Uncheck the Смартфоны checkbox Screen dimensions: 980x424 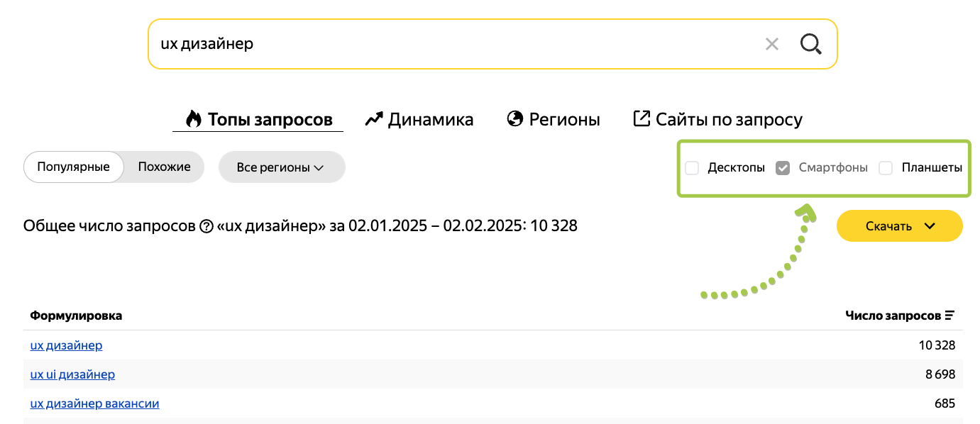[783, 168]
